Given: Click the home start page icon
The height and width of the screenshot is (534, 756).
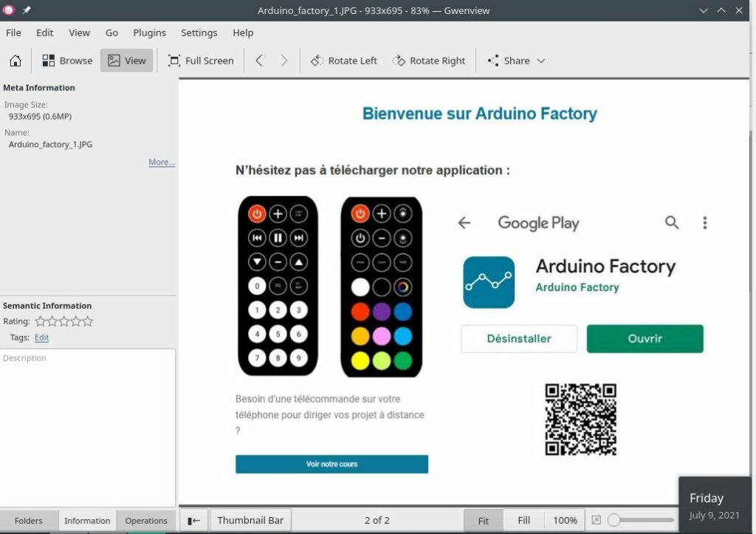Looking at the screenshot, I should point(16,61).
